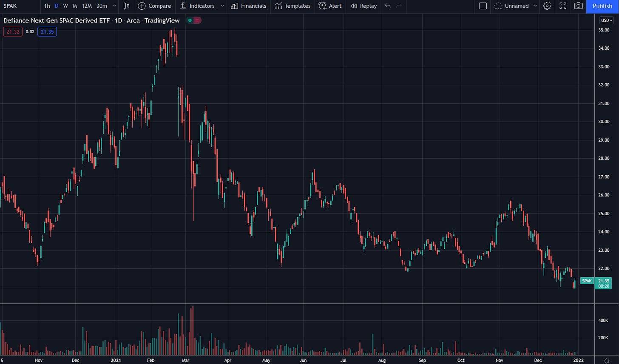The width and height of the screenshot is (619, 364).
Task: Click the 30.00 price axis label
Action: pyautogui.click(x=604, y=122)
